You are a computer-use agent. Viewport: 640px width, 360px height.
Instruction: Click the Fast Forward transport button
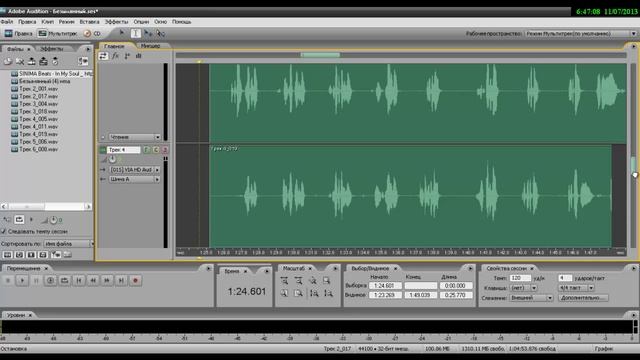click(x=107, y=280)
